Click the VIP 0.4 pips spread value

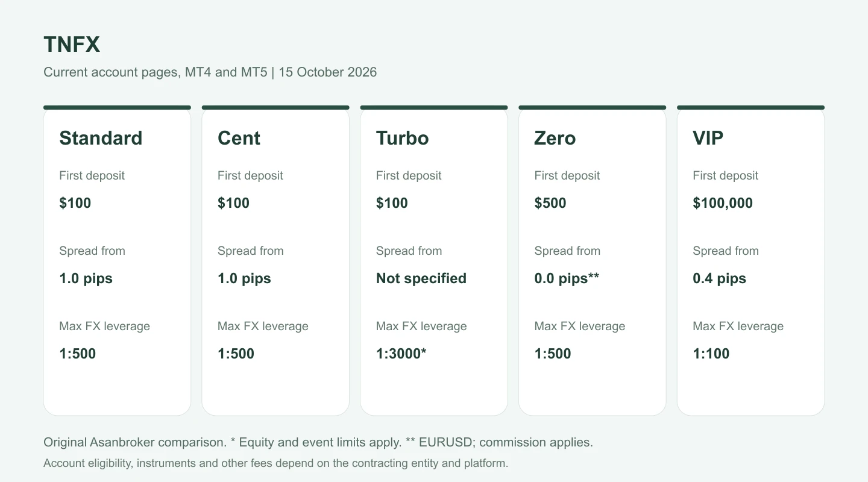(720, 278)
